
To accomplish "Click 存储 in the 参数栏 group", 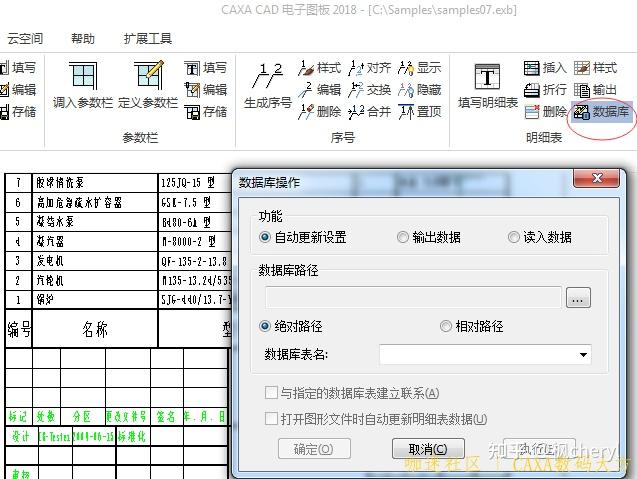I will (x=205, y=111).
